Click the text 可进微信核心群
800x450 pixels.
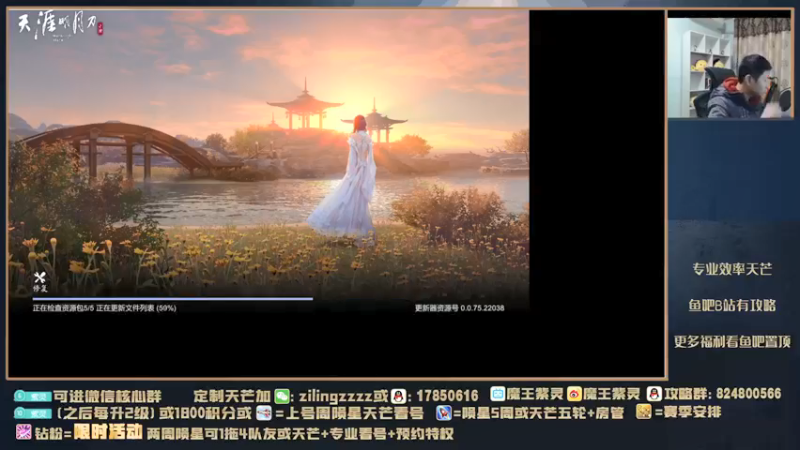coord(107,396)
